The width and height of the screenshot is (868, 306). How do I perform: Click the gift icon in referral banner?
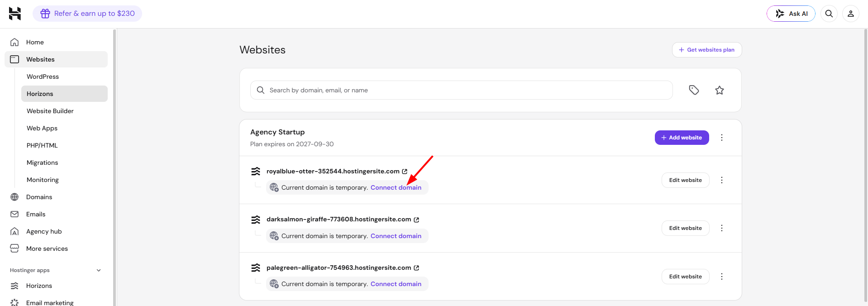[45, 14]
